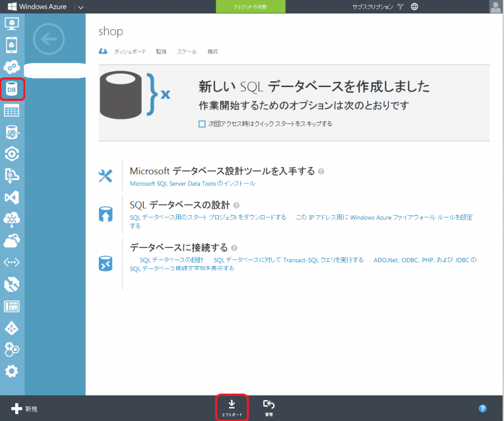Open the blue help question mark icon
Image resolution: width=504 pixels, height=421 pixels.
point(483,409)
